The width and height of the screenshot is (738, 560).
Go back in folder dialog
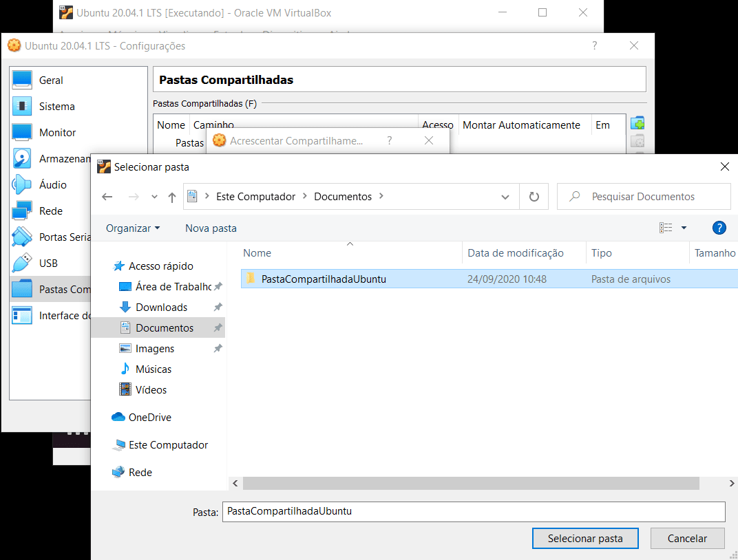pos(107,197)
